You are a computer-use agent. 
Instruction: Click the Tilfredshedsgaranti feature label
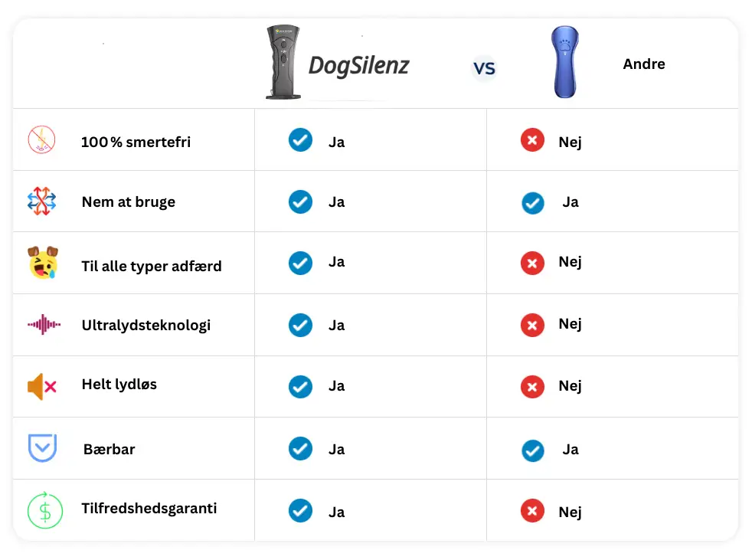coord(149,508)
